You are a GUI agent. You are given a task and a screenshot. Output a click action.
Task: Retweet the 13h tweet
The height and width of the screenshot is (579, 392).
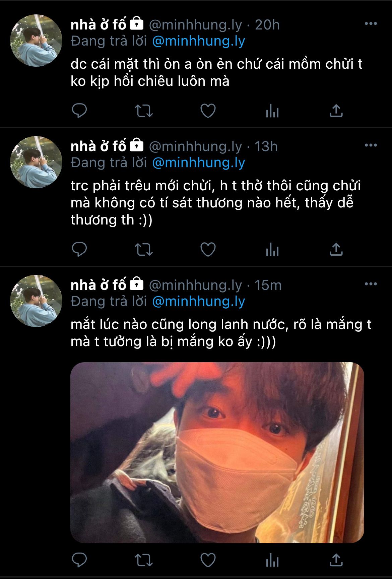[143, 250]
